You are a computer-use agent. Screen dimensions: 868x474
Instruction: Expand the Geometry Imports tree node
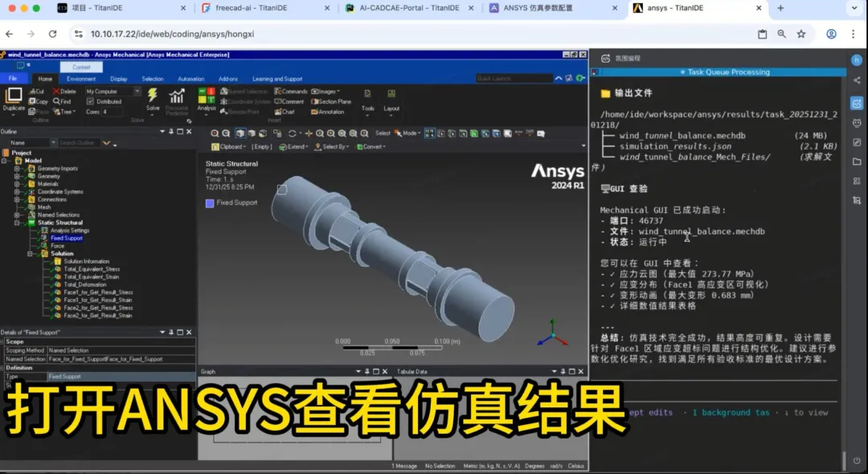pyautogui.click(x=17, y=168)
